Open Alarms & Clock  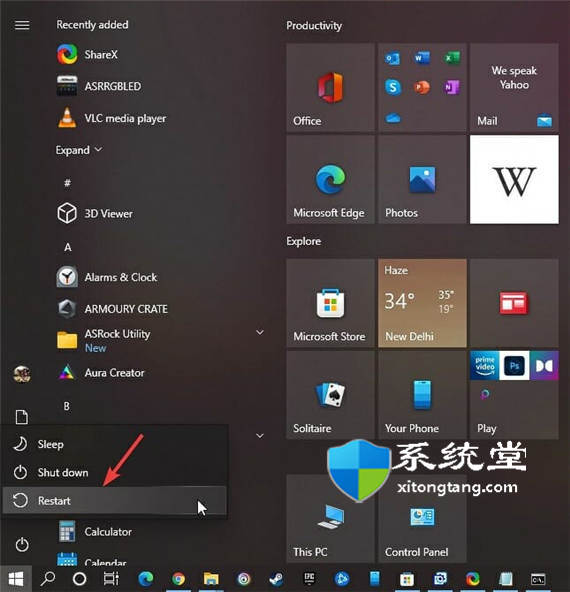click(107, 277)
